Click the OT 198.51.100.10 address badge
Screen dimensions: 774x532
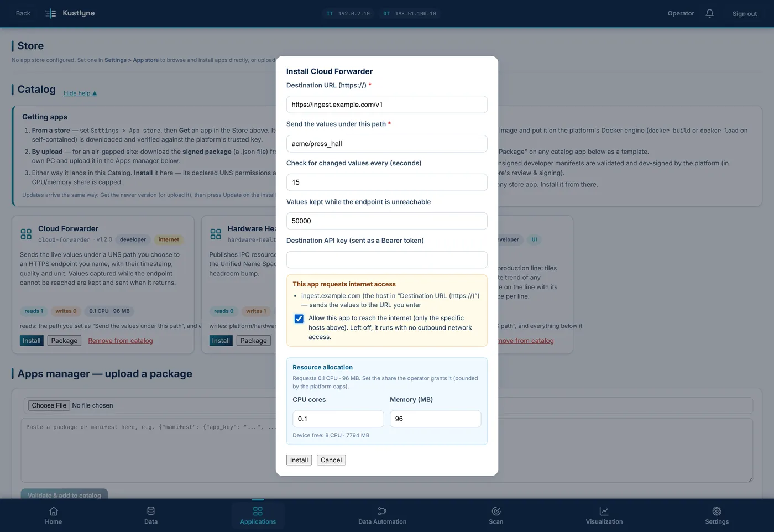tap(410, 13)
